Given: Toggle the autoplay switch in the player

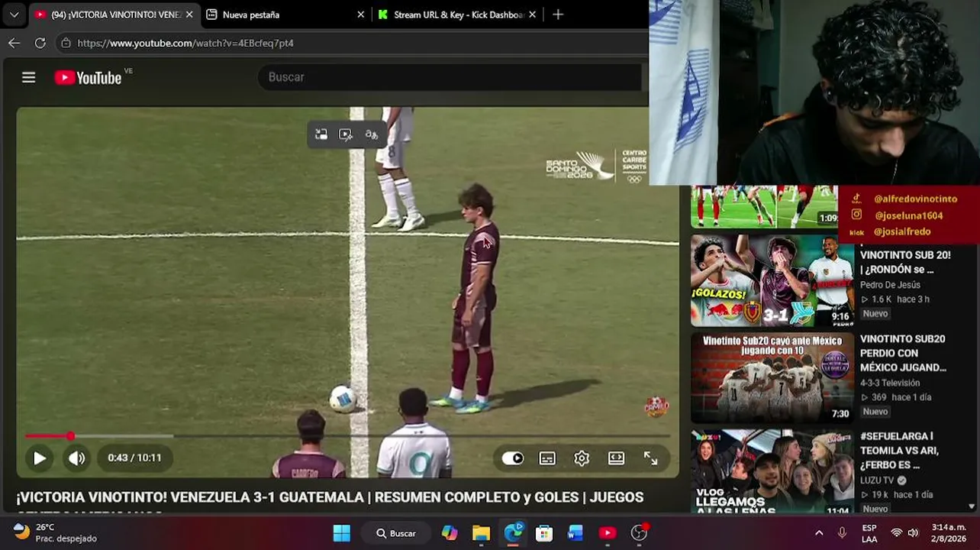Looking at the screenshot, I should click(513, 458).
